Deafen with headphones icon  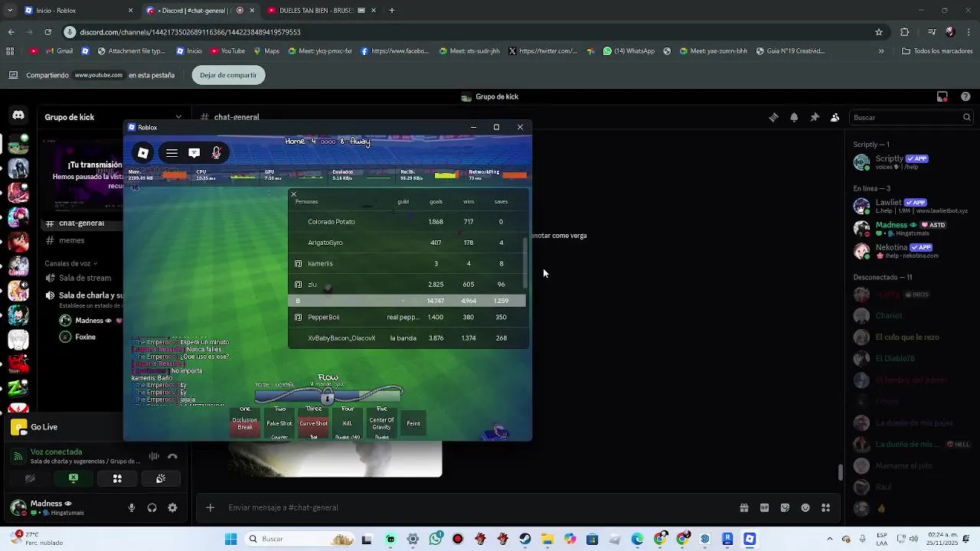(x=152, y=507)
